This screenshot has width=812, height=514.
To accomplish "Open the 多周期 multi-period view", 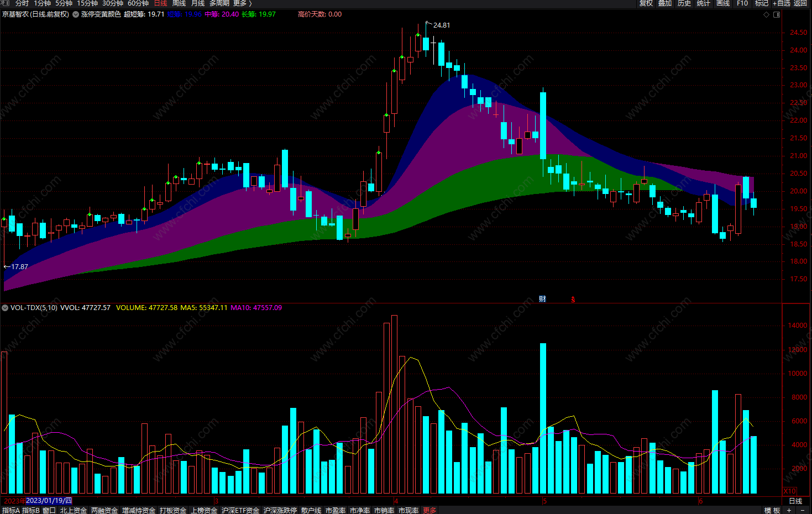I will 219,3.
